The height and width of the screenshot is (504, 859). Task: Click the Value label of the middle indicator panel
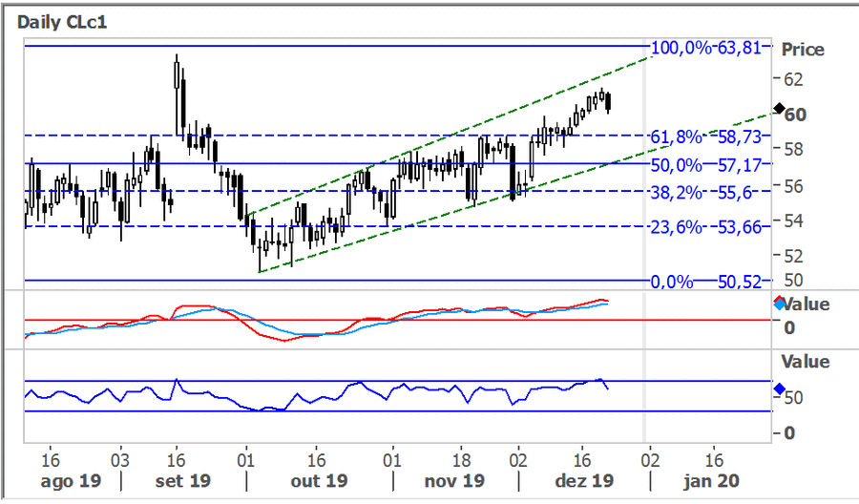807,304
